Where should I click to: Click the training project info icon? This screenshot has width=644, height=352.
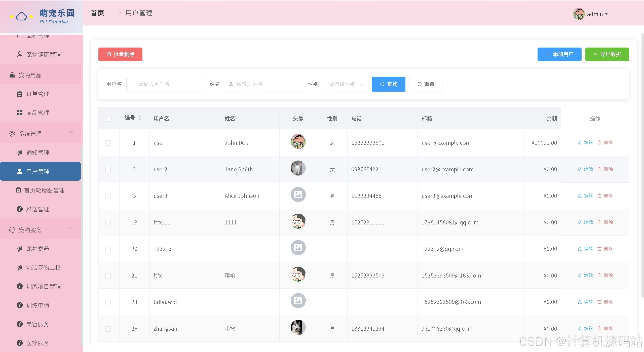tap(20, 286)
